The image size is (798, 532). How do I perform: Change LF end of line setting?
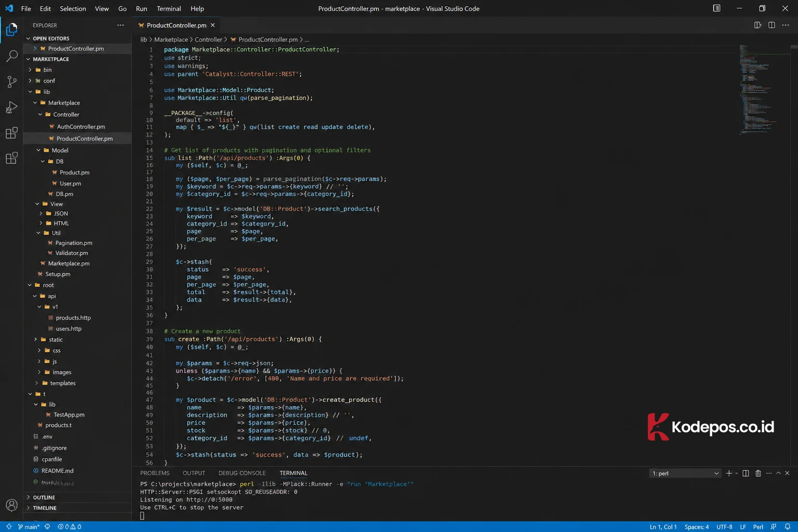(743, 527)
